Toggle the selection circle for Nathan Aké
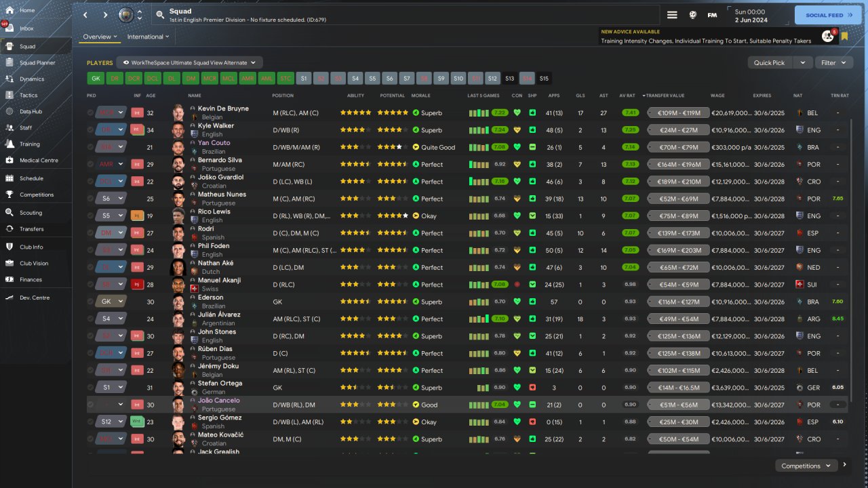Screen dimensions: 868x488 coord(90,267)
